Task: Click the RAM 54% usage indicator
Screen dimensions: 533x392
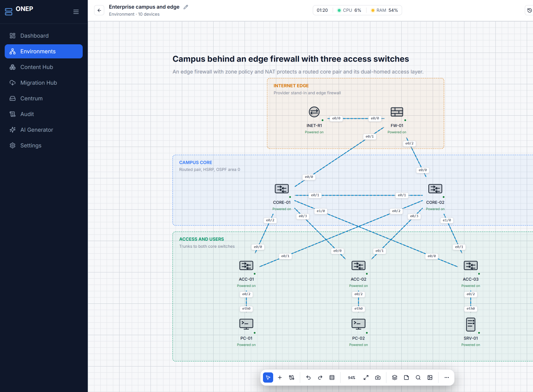Action: (384, 11)
